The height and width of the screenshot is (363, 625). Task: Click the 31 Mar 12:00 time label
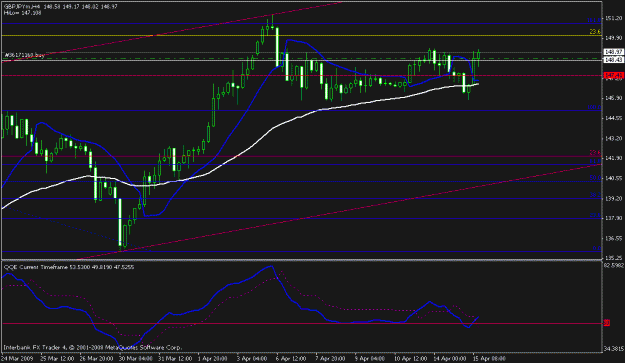tap(175, 358)
